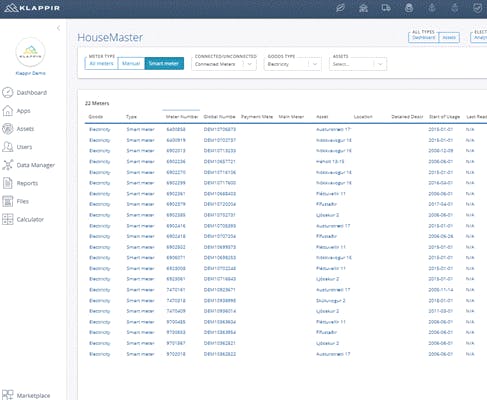Open the Goods Type dropdown showing Electricity

click(x=293, y=64)
